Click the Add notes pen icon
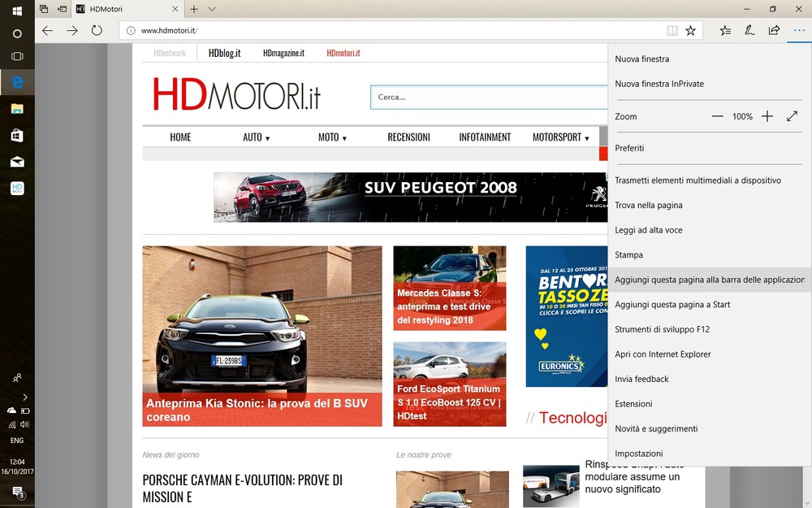The image size is (812, 508). (x=749, y=31)
